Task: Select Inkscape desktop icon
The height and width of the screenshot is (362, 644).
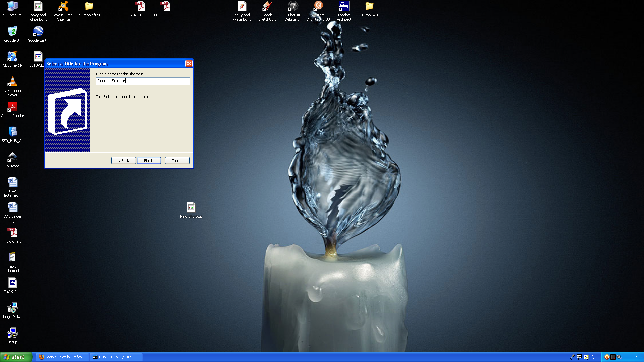Action: coord(12,160)
